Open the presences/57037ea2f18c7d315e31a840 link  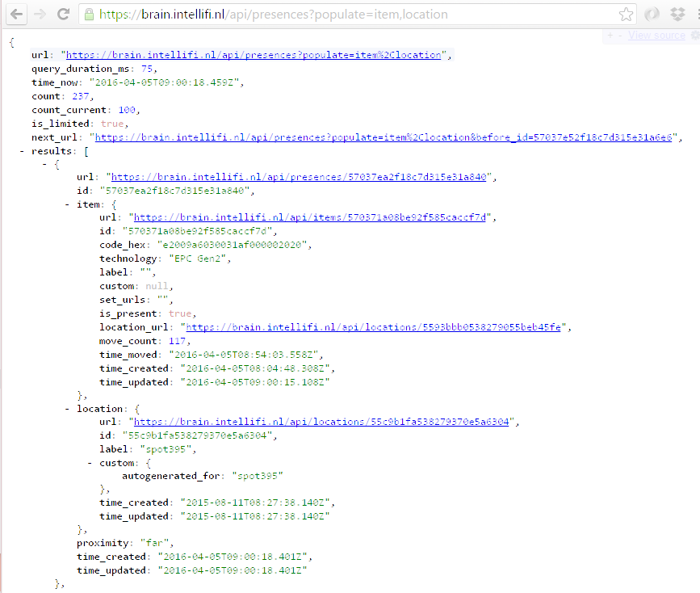(299, 177)
